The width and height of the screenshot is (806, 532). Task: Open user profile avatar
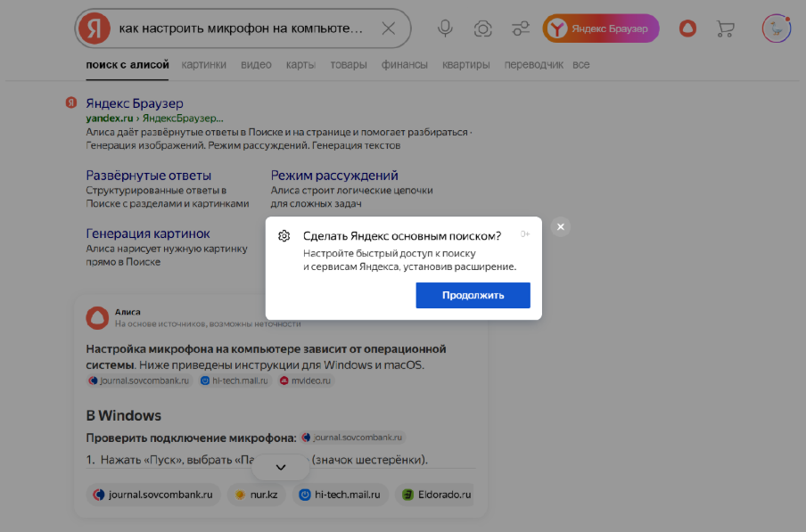[776, 29]
